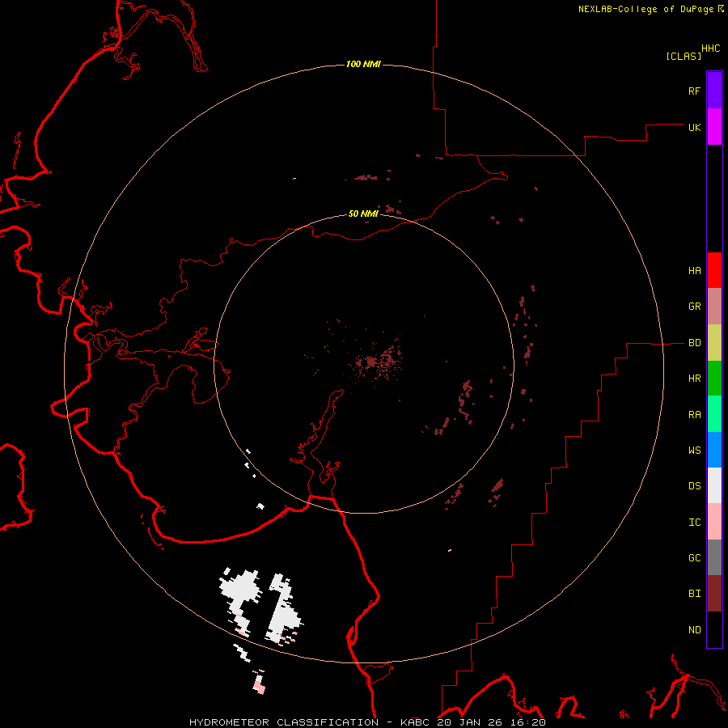
Task: Click the 16:20 timestamp text
Action: click(528, 722)
